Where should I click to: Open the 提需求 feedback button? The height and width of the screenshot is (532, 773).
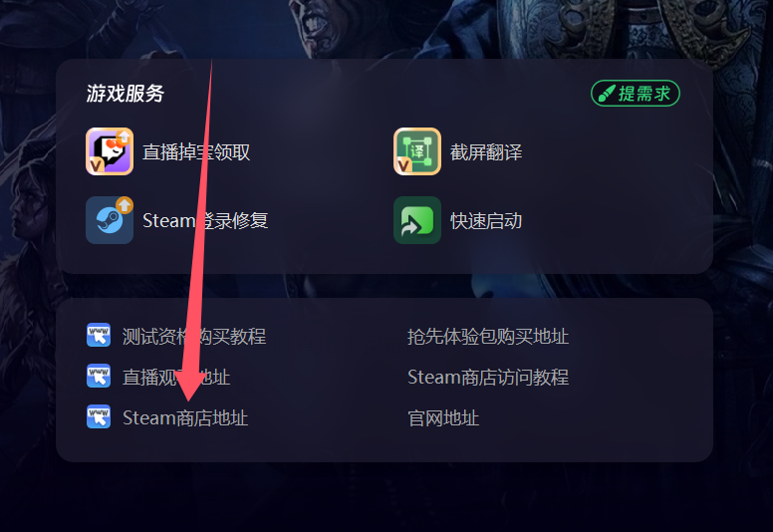point(635,94)
